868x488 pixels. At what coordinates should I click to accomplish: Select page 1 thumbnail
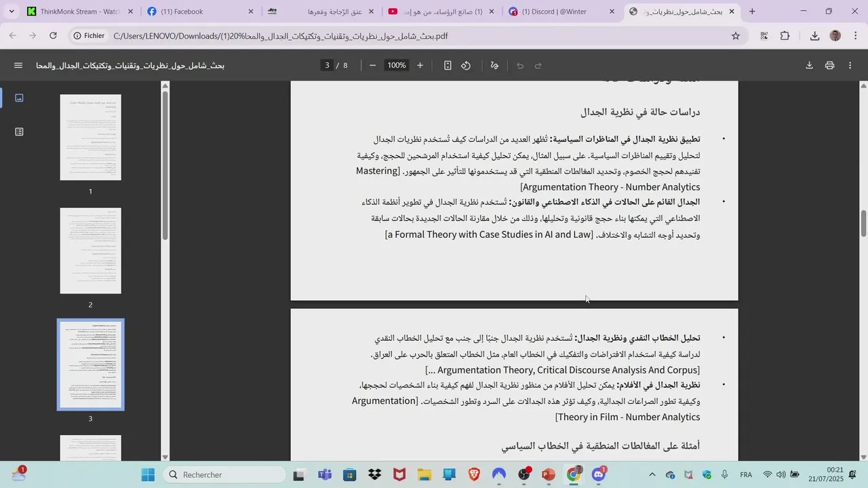click(90, 137)
